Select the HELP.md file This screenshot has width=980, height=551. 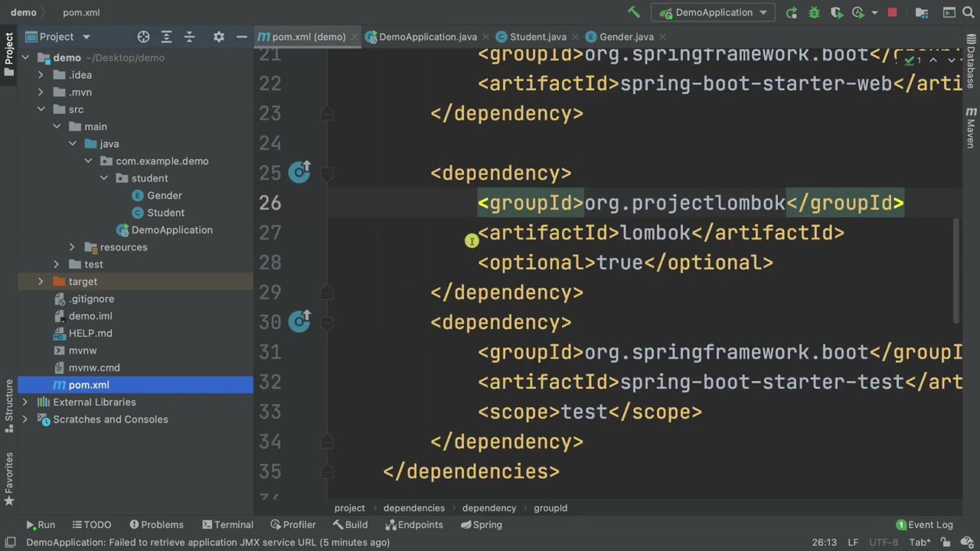pos(84,334)
